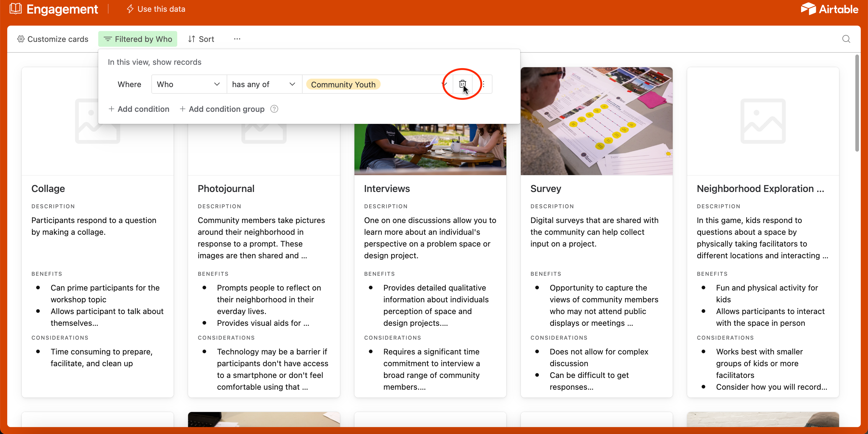
Task: Open search with magnifier icon
Action: point(846,39)
